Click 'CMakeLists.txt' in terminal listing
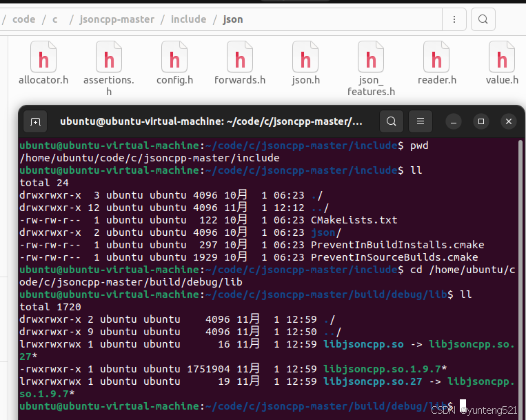 click(x=354, y=220)
